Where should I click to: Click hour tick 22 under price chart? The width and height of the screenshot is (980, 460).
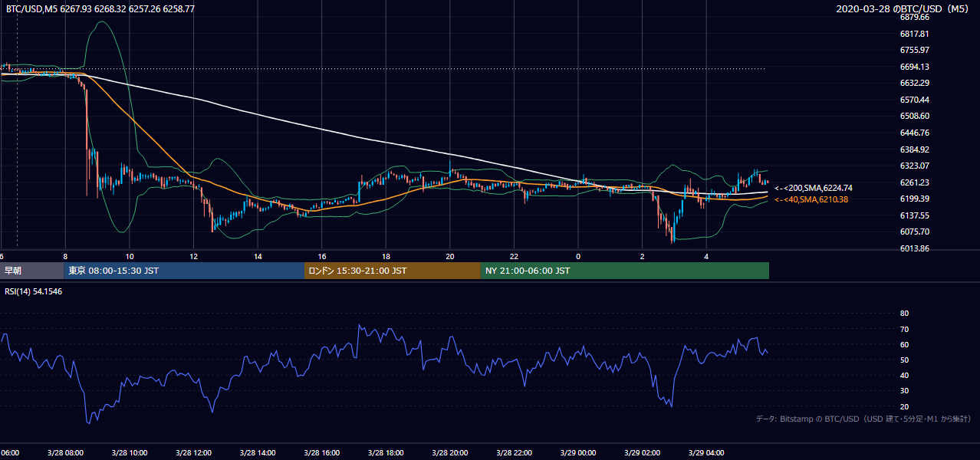(514, 257)
